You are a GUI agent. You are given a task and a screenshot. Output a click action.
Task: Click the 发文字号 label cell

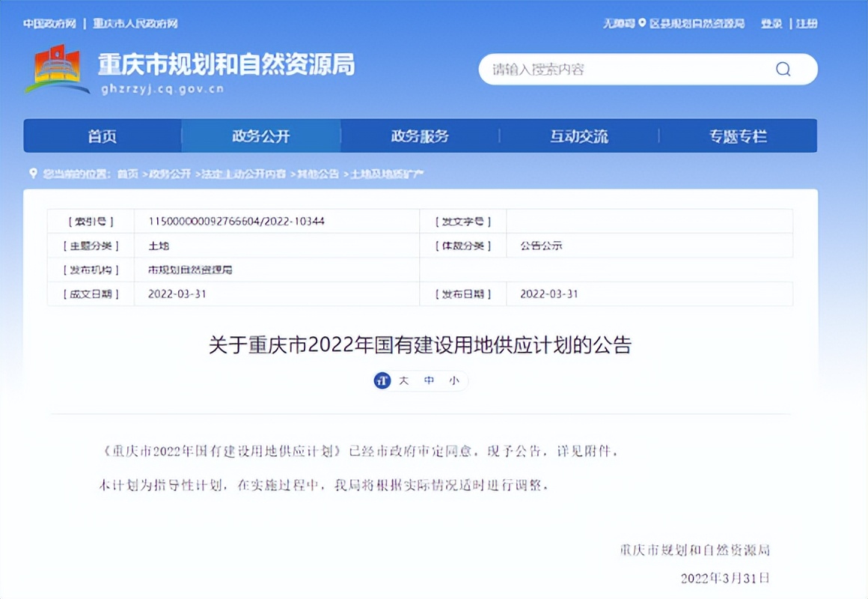pos(462,221)
